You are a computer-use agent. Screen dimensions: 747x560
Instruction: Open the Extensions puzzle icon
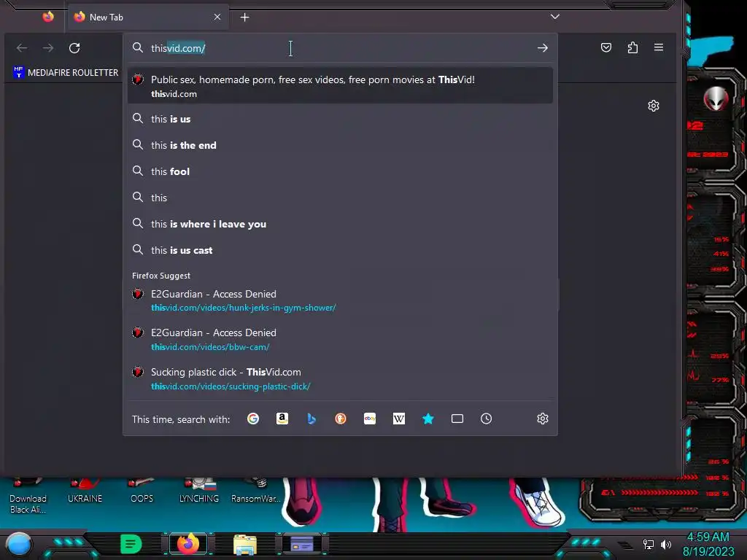(x=632, y=47)
